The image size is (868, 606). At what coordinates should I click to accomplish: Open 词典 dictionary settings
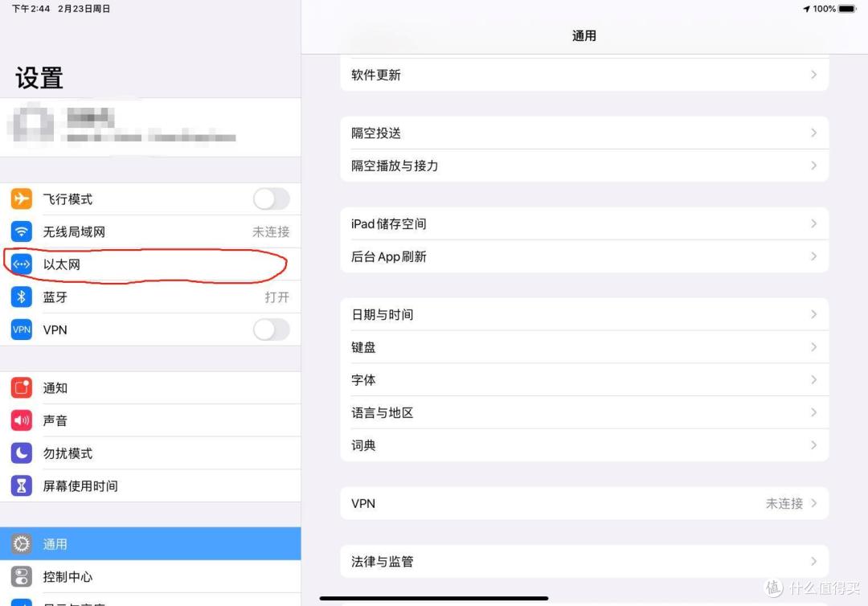pyautogui.click(x=584, y=445)
